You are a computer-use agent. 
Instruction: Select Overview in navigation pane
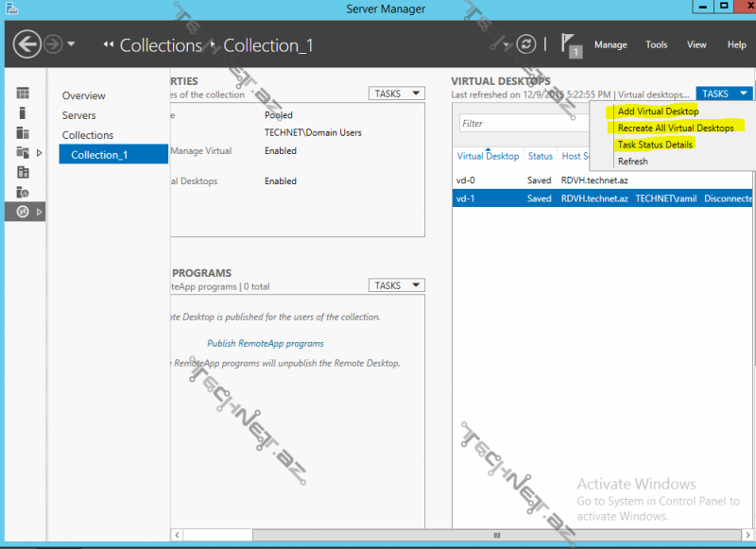click(x=84, y=95)
